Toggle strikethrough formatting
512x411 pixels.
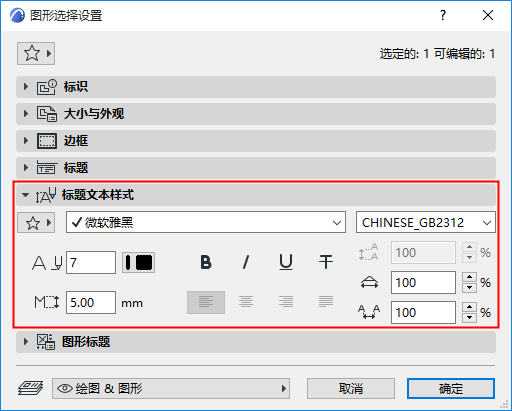point(326,262)
